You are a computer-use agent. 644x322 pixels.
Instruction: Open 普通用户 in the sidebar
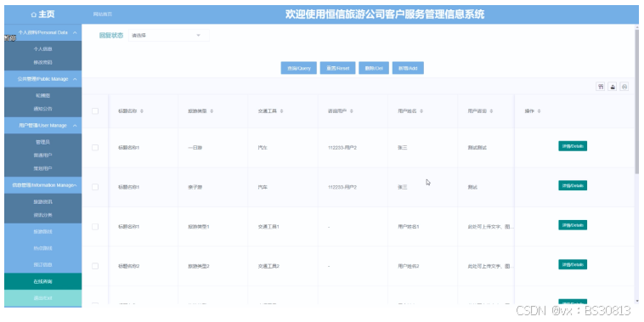(43, 155)
